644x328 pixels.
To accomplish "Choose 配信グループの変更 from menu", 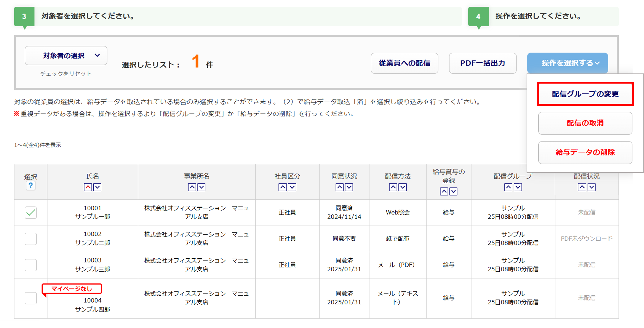I will 585,94.
